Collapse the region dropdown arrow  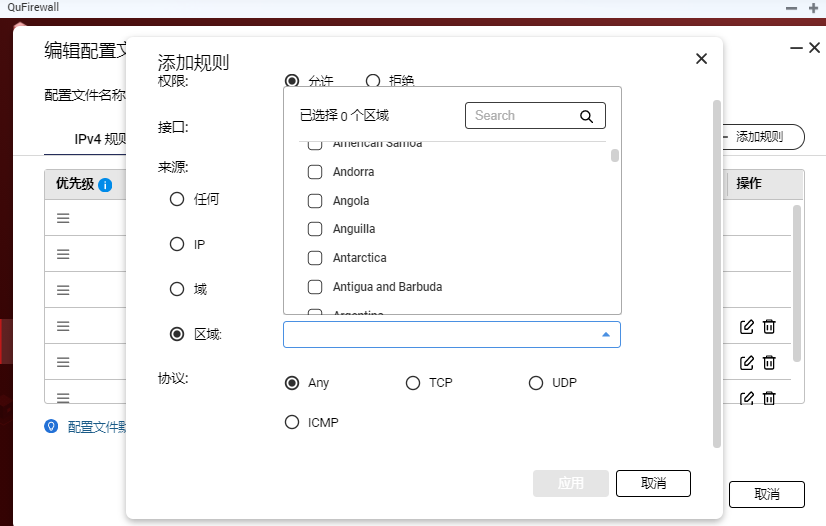tap(606, 334)
